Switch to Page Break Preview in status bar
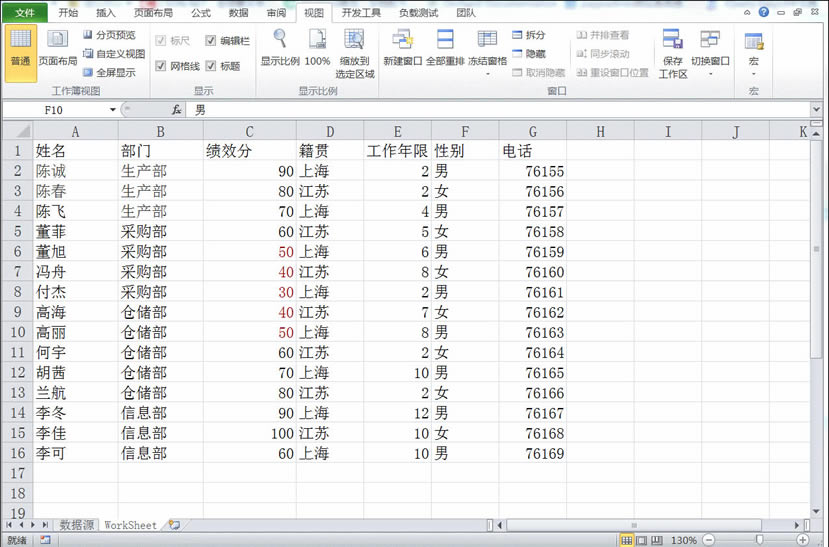829x547 pixels. coord(657,540)
